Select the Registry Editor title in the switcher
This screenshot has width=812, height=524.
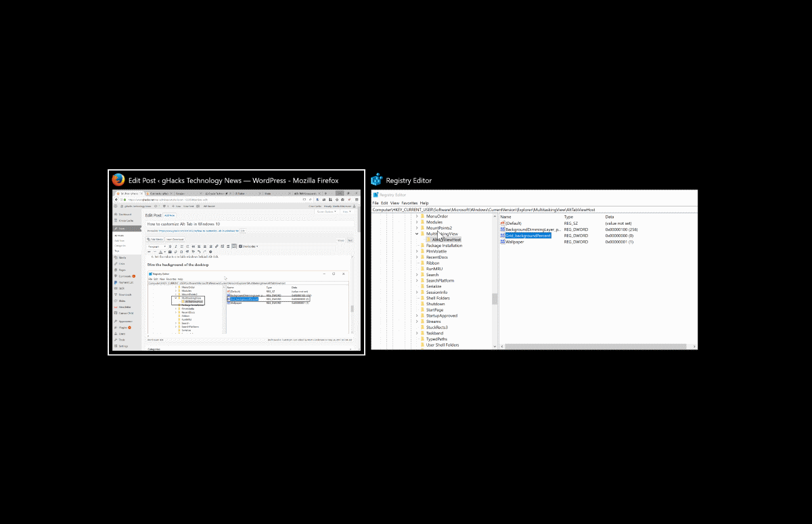(409, 181)
